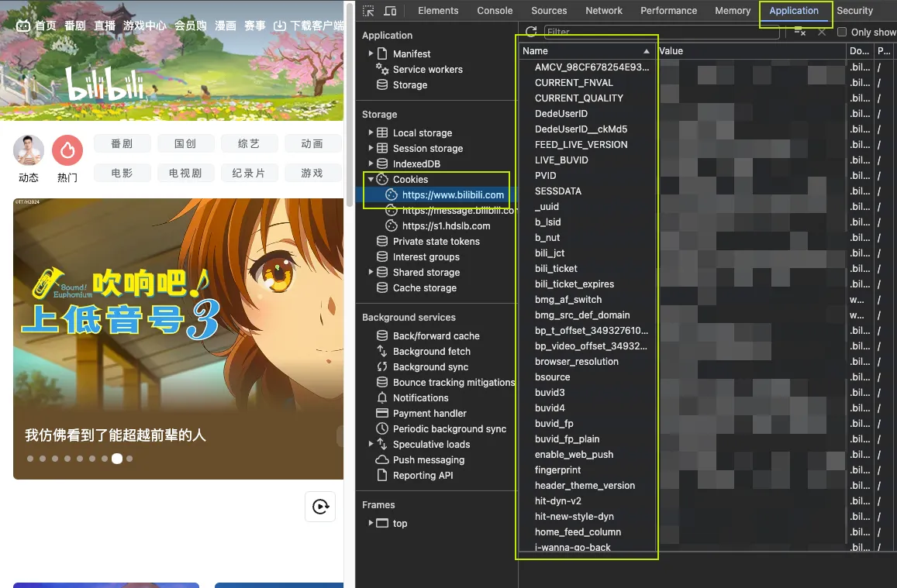Viewport: 897px width, 588px height.
Task: Click the clear filtered cookies icon
Action: click(x=800, y=32)
